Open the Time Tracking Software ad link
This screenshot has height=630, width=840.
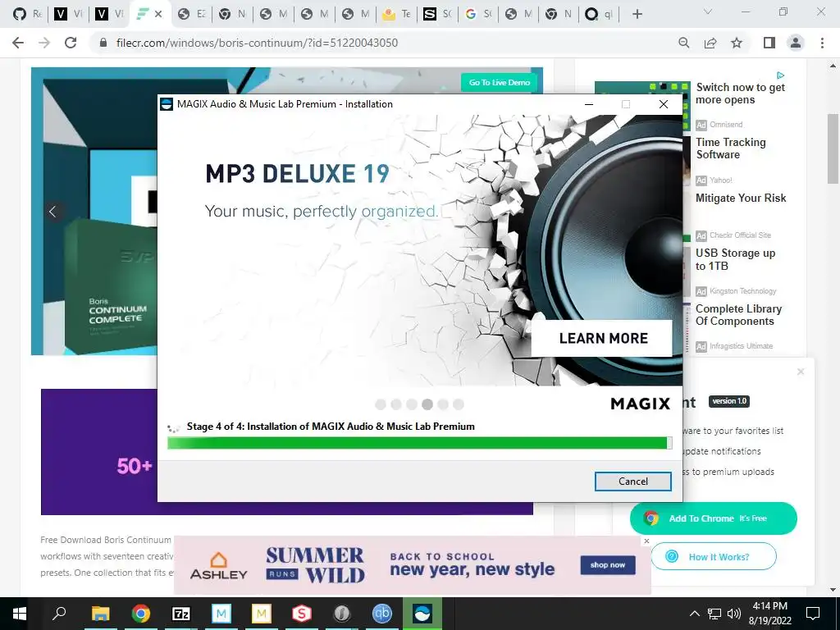point(730,148)
